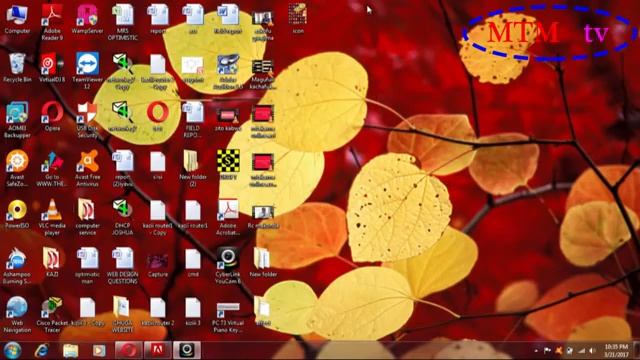The image size is (640, 360).
Task: Open the MRS OPTIMISTIC document
Action: coord(122,22)
